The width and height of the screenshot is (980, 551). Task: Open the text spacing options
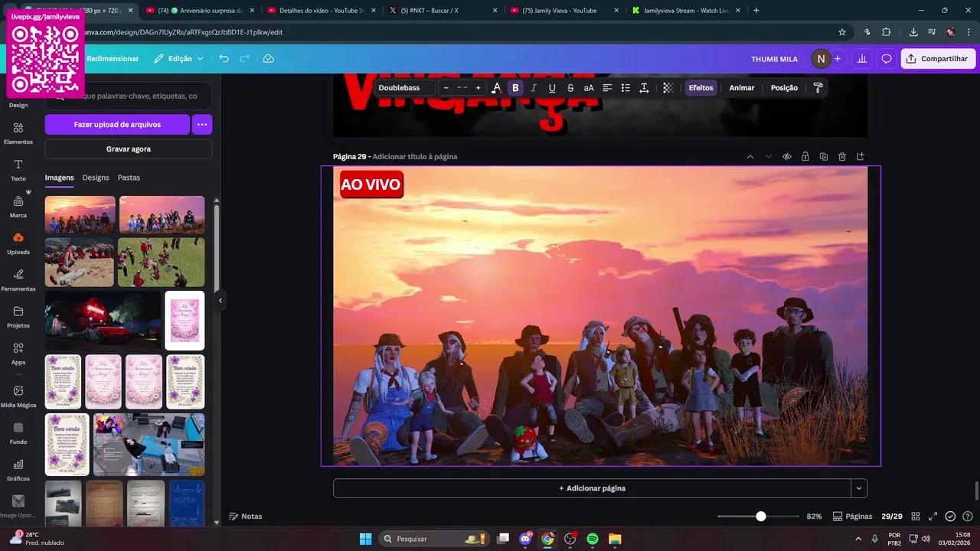pyautogui.click(x=644, y=88)
